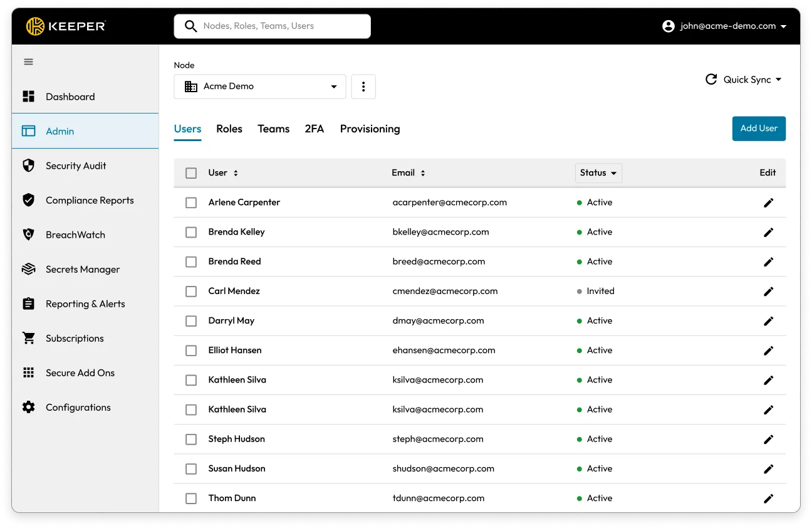Edit Darryl May with the pencil icon
Screen dimensions: 812x528
(x=769, y=320)
